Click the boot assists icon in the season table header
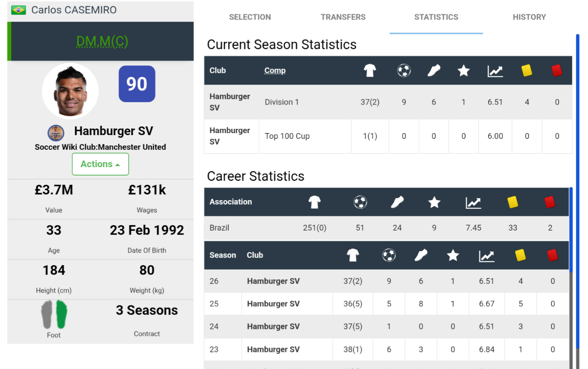Screen dimensions: 588x369 (x=421, y=255)
